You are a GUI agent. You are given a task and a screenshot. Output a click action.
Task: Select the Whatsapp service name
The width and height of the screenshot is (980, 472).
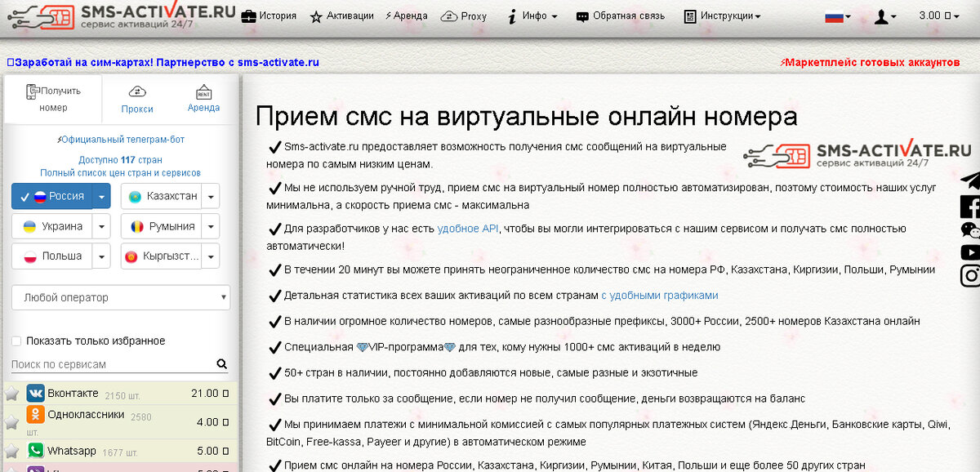[72, 451]
